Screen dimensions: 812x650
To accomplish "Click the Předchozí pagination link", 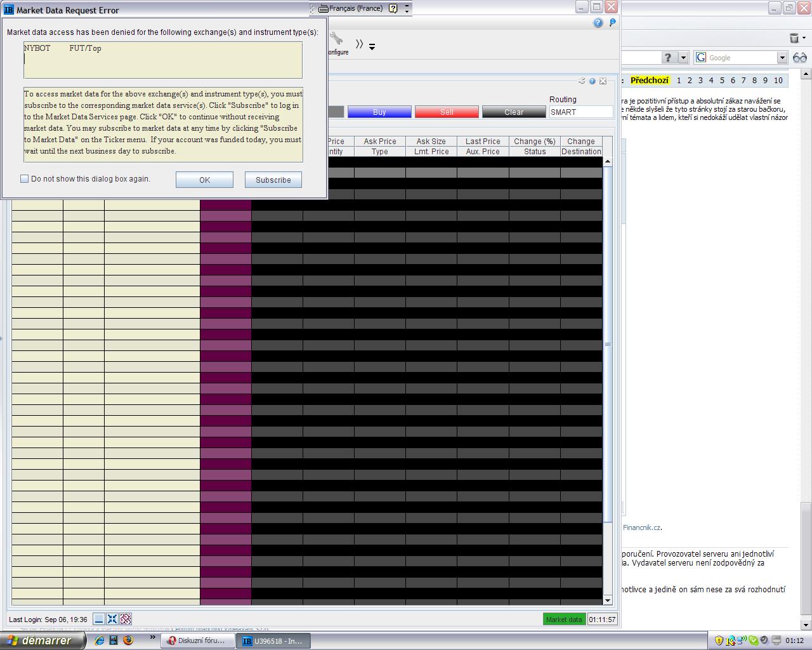I will 650,81.
